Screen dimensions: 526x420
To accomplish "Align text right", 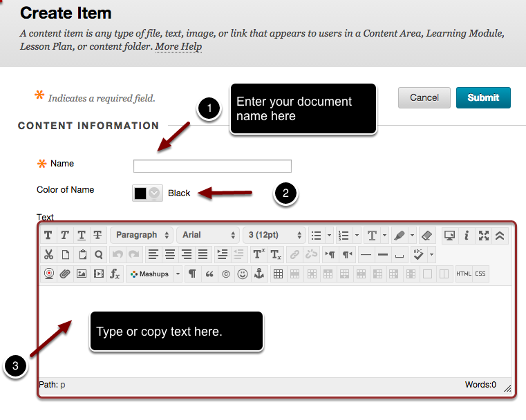I will click(186, 255).
